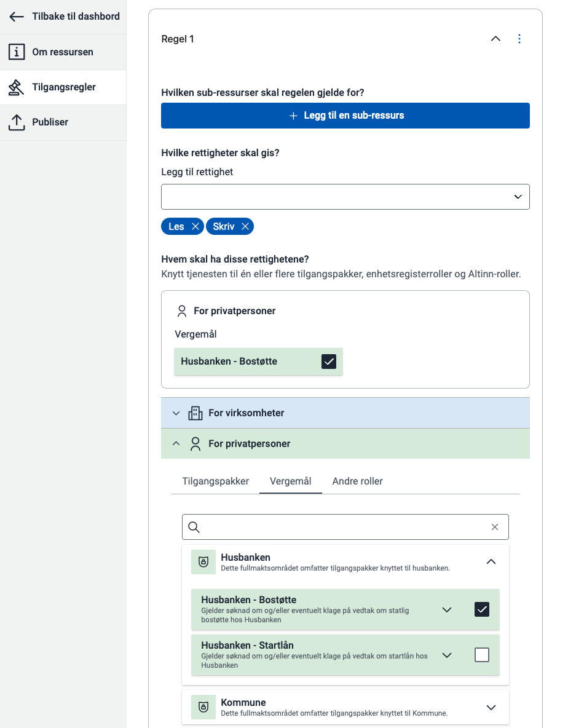Click Legg til en sub-ressurs button

[x=345, y=116]
